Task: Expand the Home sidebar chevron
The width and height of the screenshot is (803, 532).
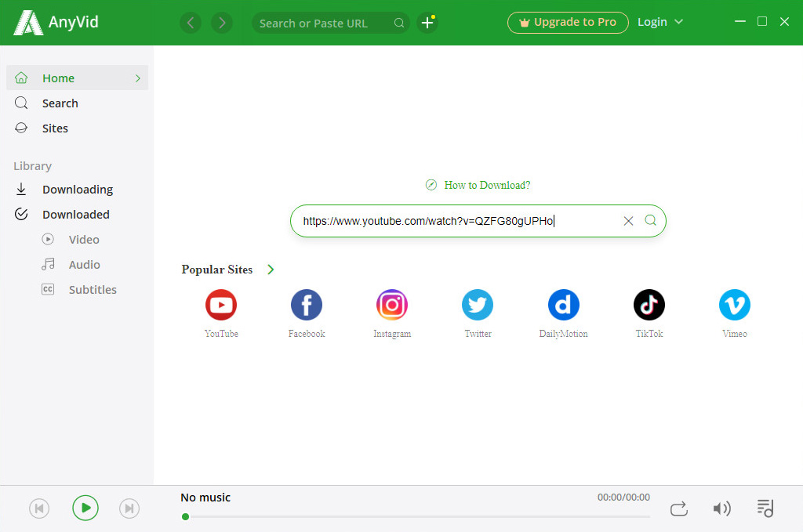Action: pyautogui.click(x=138, y=78)
